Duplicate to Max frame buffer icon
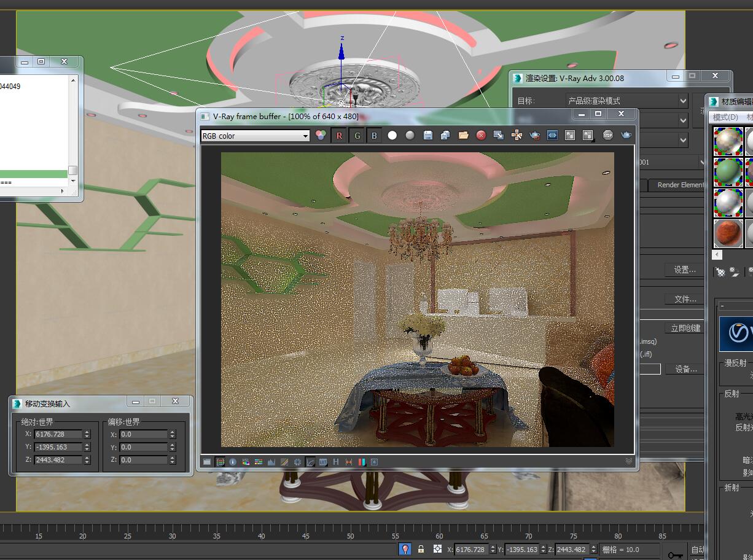This screenshot has height=560, width=753. pos(499,136)
